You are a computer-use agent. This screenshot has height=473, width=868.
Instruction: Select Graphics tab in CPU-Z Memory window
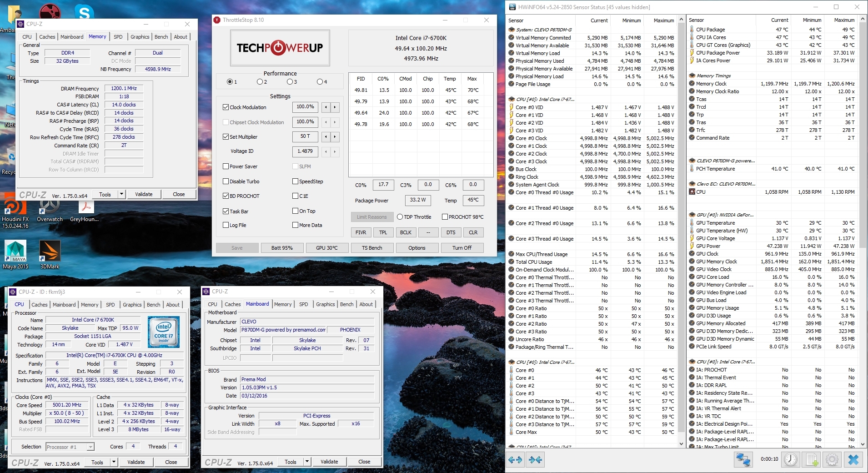click(140, 37)
